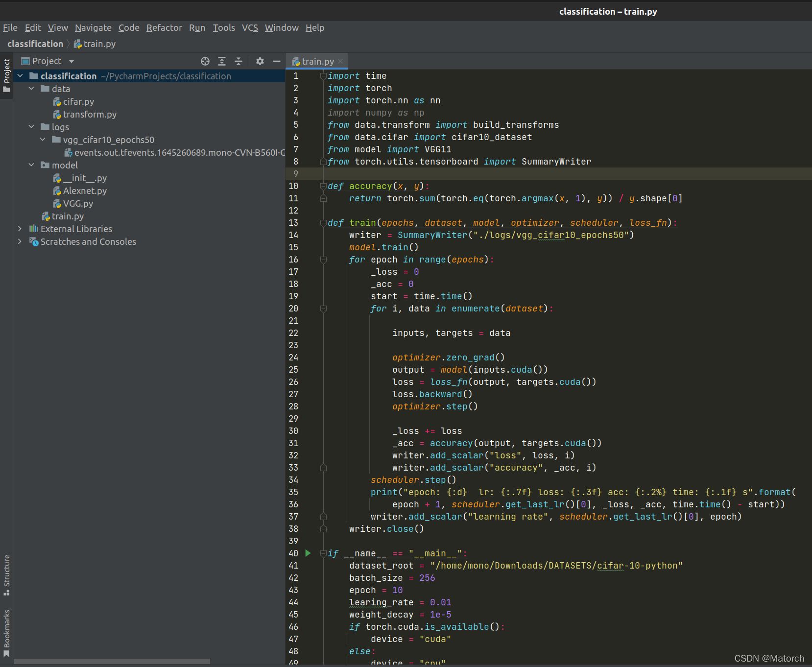Fold the main block at line 40
This screenshot has height=667, width=812.
(x=323, y=553)
